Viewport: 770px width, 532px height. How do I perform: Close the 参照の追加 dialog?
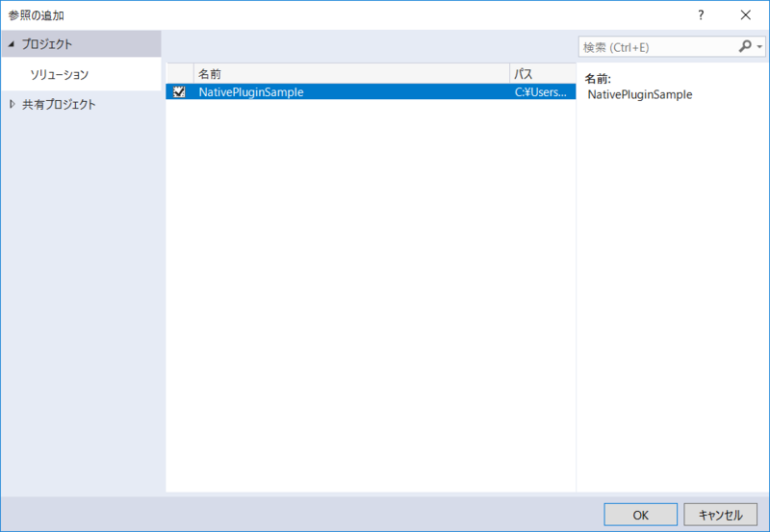coord(745,15)
